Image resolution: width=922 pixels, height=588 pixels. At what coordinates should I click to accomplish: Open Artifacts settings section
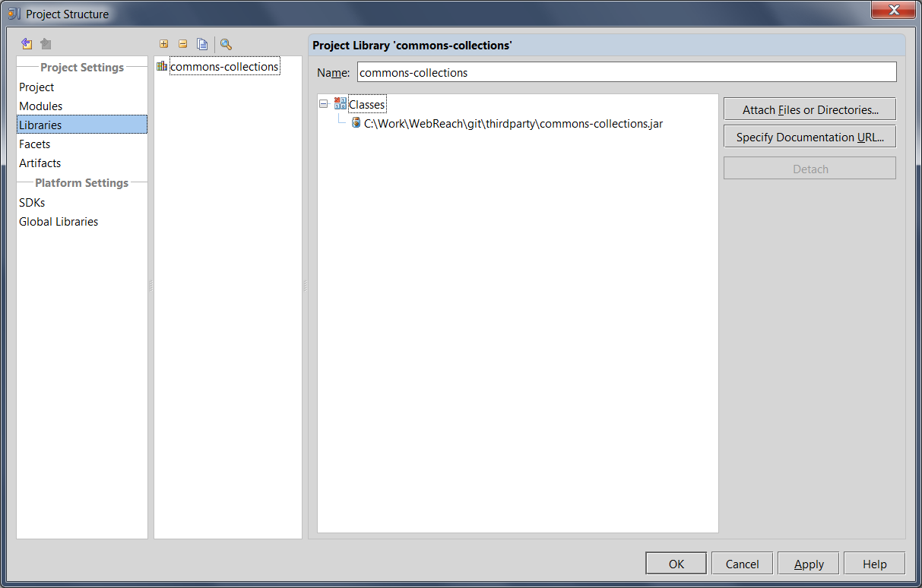coord(40,163)
